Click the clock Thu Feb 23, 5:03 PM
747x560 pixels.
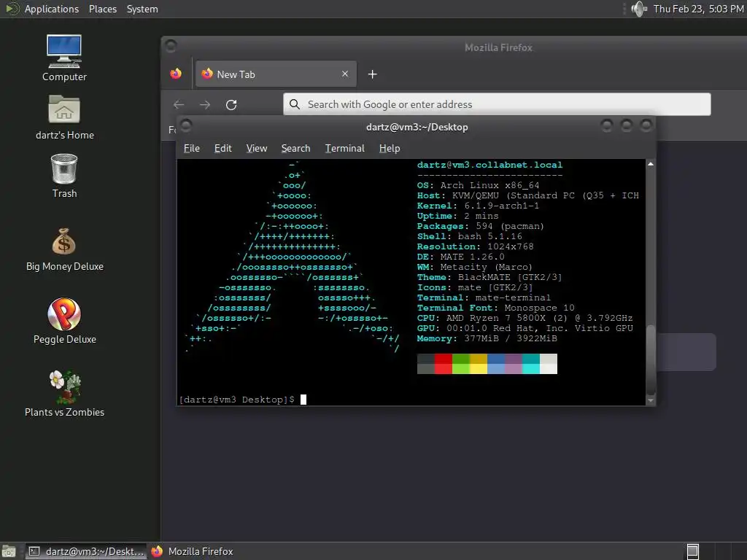698,9
